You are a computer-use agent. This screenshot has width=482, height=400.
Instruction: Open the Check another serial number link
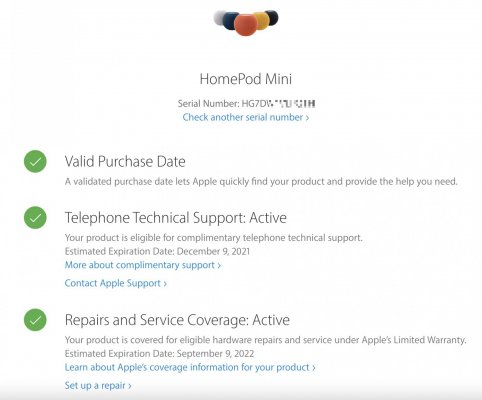pos(246,117)
